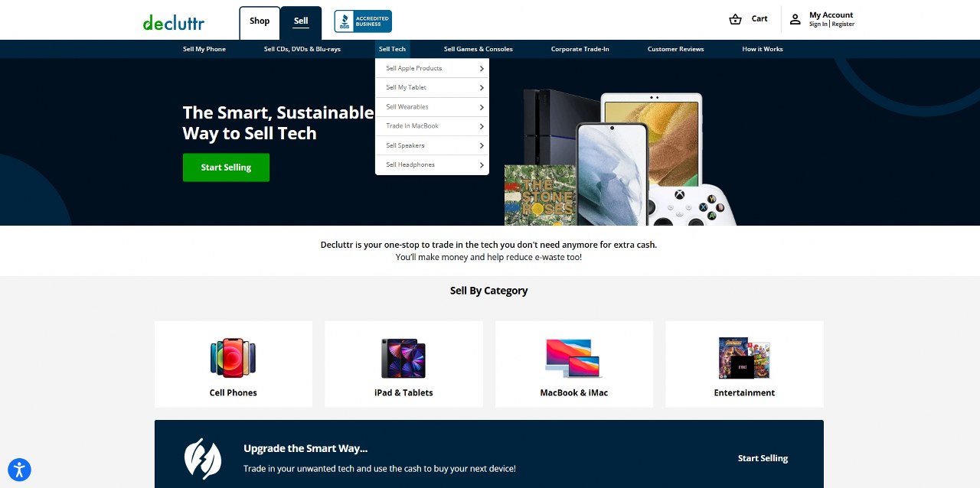980x488 pixels.
Task: Click 'Upgrade the Smart Way...' heading
Action: pos(305,449)
